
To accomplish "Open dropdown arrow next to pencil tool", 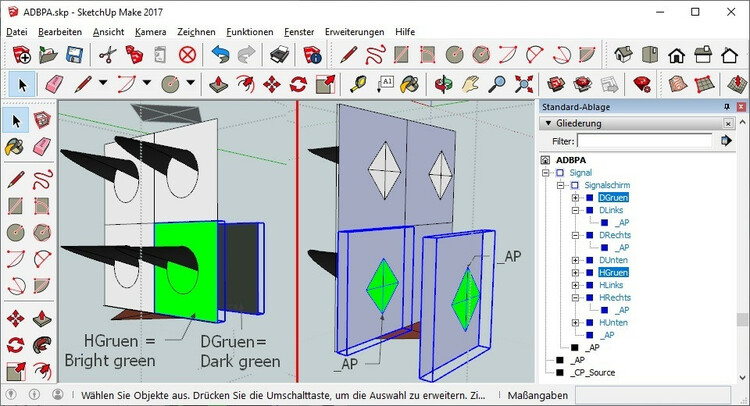I will (x=103, y=83).
